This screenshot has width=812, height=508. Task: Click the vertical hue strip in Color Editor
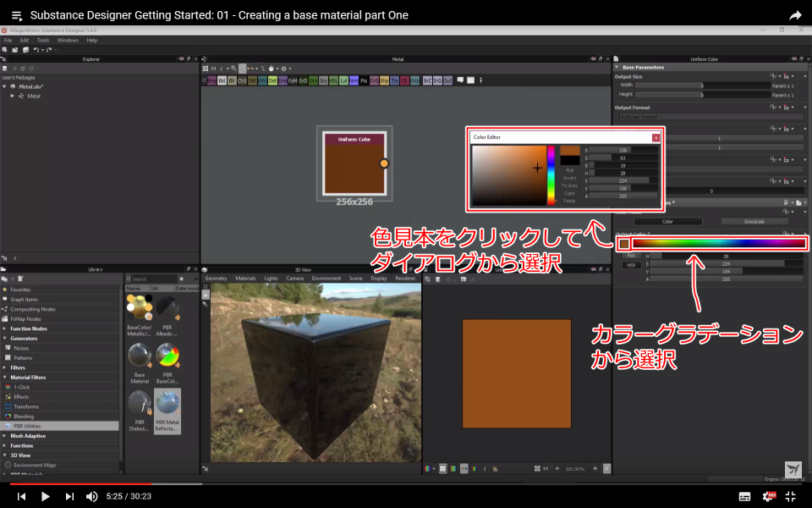click(551, 175)
